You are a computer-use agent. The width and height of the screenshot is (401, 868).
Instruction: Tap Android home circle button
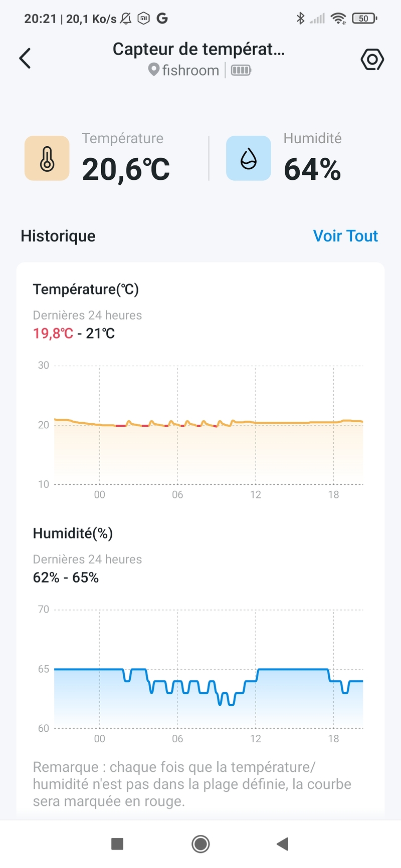click(x=200, y=844)
